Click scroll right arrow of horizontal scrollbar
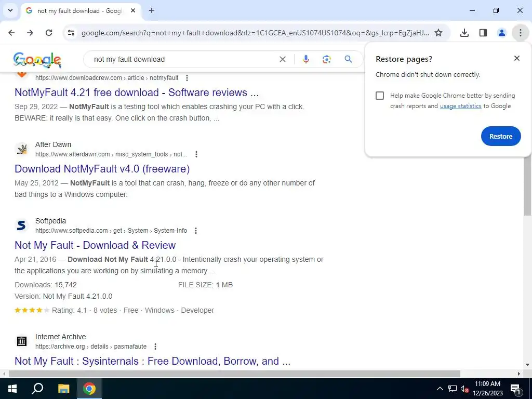Screen dimensions: 532x399 [x=519, y=374]
